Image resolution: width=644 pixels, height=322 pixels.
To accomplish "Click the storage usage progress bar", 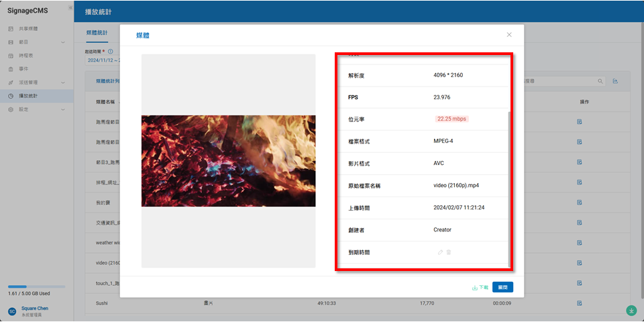I will [x=36, y=286].
